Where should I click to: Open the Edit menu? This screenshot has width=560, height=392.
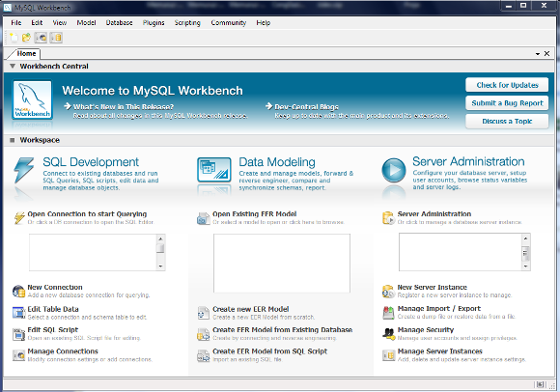pyautogui.click(x=37, y=23)
